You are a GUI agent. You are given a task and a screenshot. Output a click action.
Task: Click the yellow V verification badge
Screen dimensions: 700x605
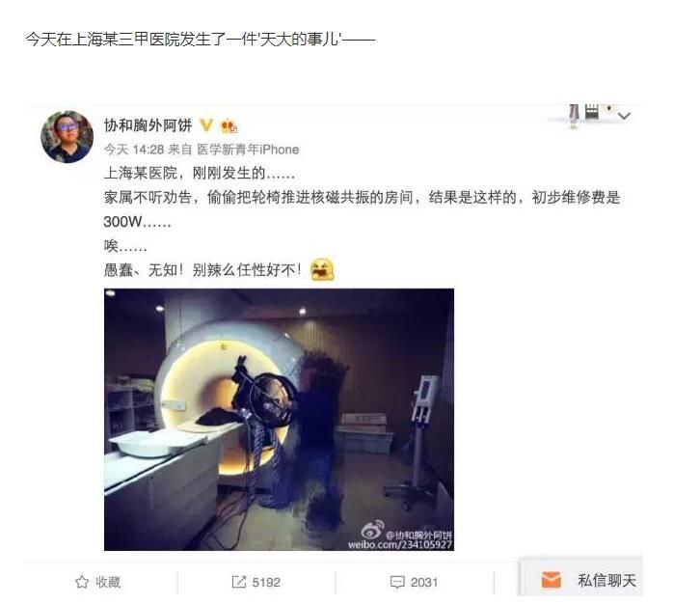tap(205, 125)
